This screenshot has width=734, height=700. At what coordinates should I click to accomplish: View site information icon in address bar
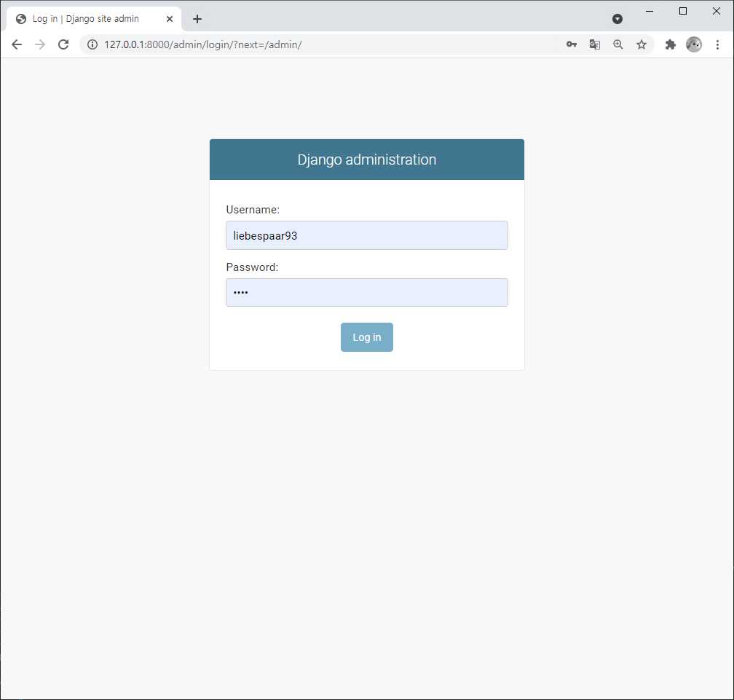(92, 44)
